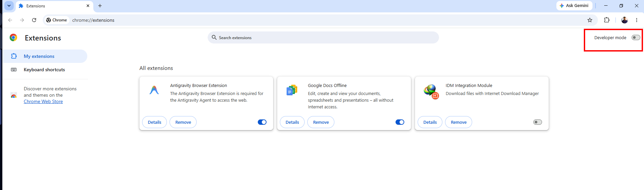This screenshot has height=190, width=644.
Task: Click the Keyboard shortcuts keyboard icon
Action: tap(14, 70)
